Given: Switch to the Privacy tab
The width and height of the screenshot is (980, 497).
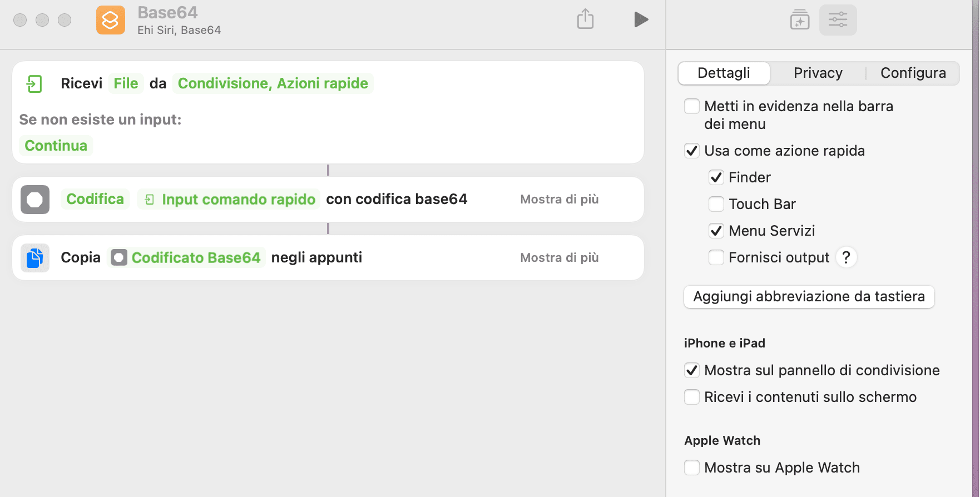Looking at the screenshot, I should coord(818,73).
